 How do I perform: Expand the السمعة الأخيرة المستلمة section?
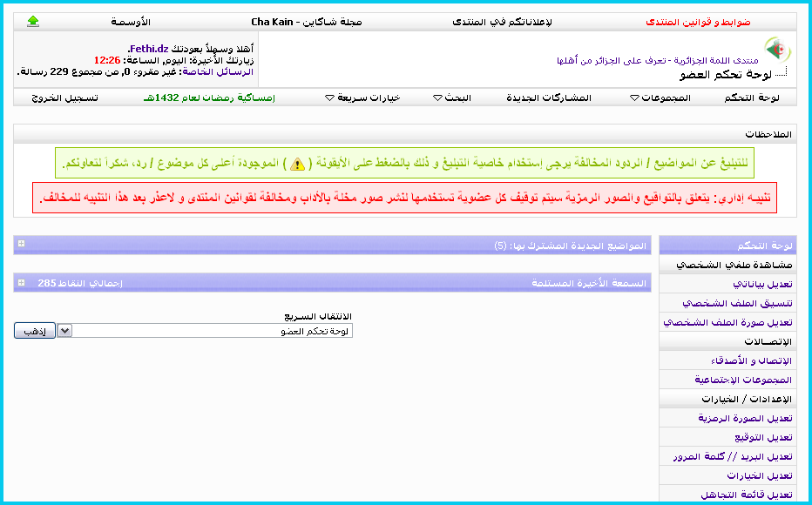(x=21, y=283)
